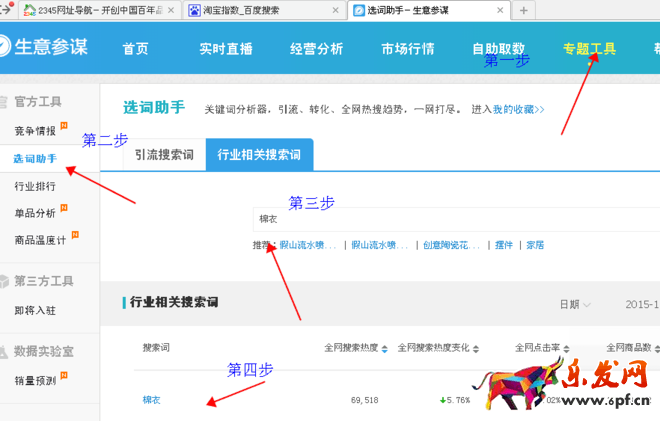The image size is (660, 421).
Task: Open 单品分析 sidebar item
Action: coord(35,213)
